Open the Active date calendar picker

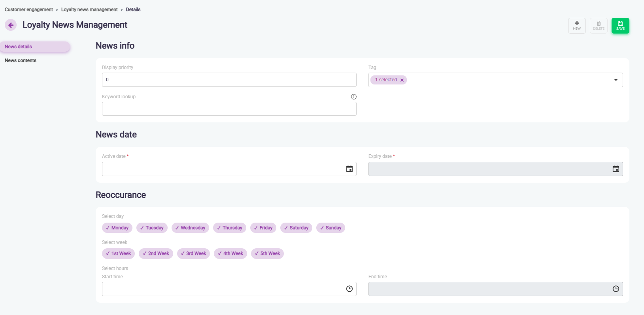point(349,169)
